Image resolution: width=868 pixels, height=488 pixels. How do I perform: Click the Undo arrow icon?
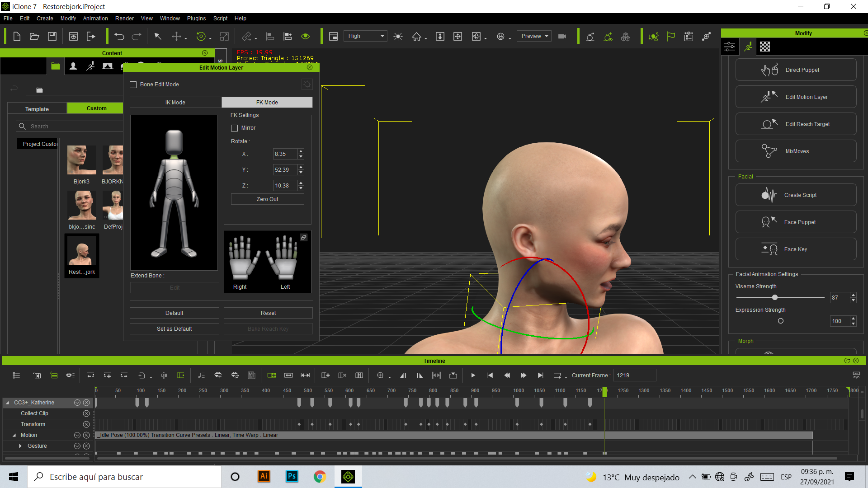[119, 37]
